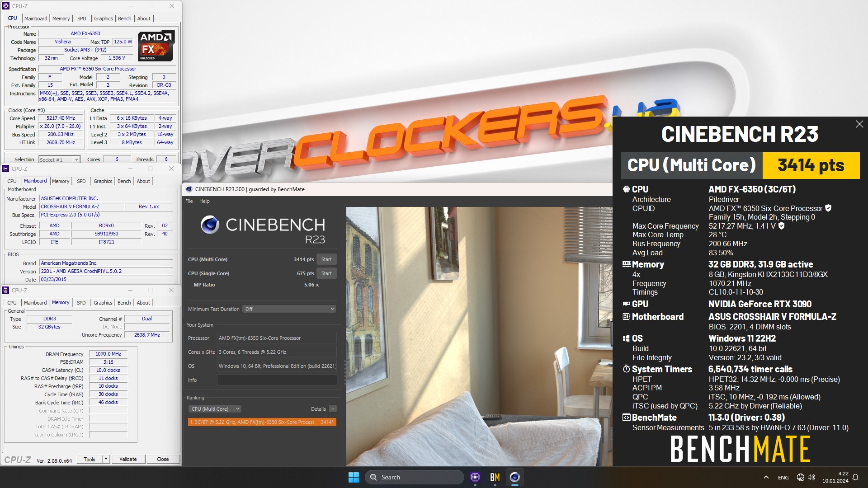
Task: Open the CPU (Multi Core) ranking dropdown
Action: coord(215,409)
